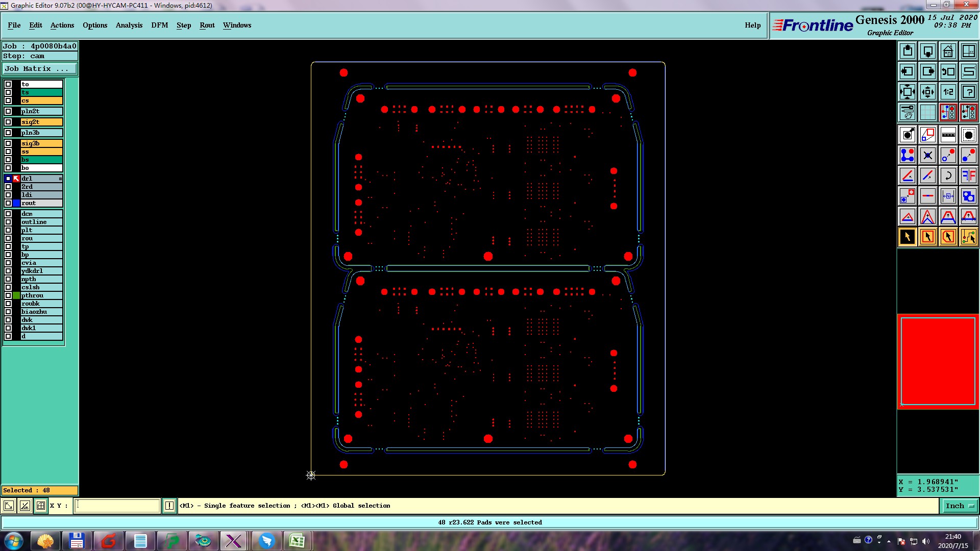Viewport: 980px width, 551px height.
Task: Toggle display checkbox for layer sig2t
Action: (8, 122)
